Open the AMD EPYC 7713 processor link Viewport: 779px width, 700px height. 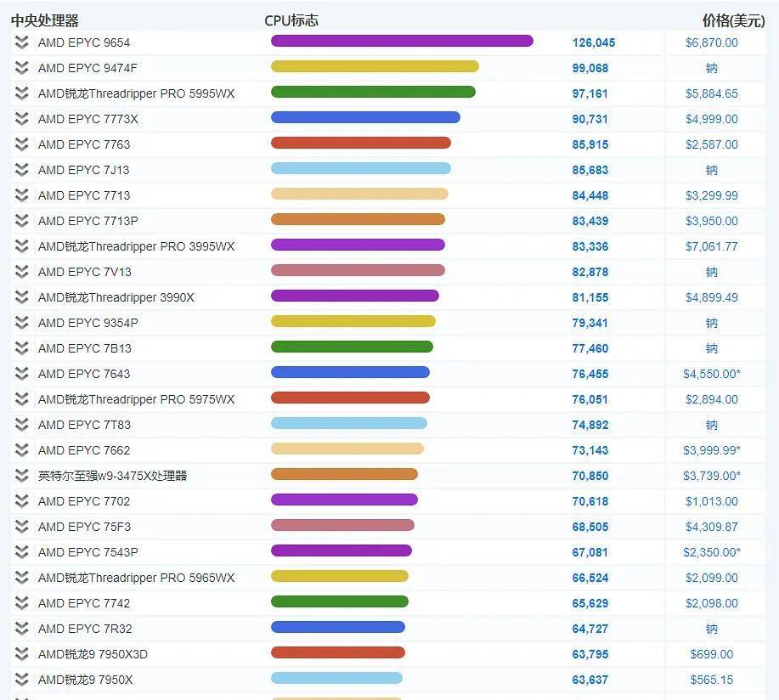[84, 195]
